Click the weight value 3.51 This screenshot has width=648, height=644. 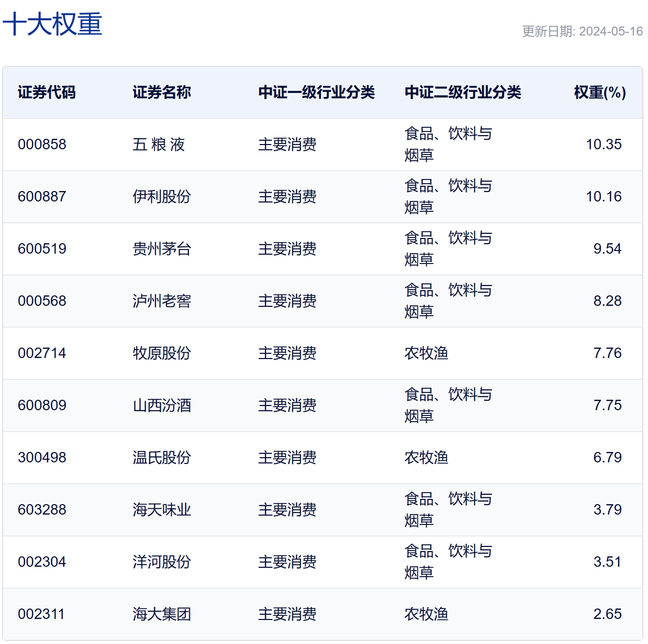pos(607,562)
